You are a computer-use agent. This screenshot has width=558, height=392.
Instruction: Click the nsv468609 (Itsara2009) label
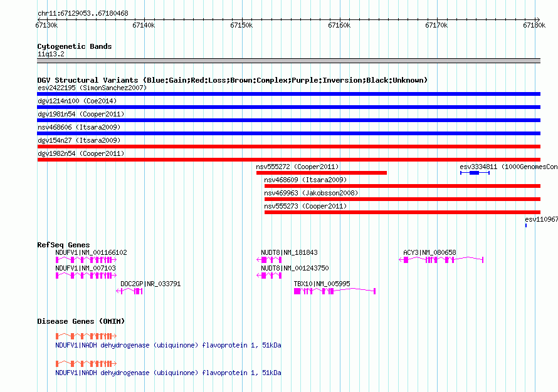click(x=305, y=180)
